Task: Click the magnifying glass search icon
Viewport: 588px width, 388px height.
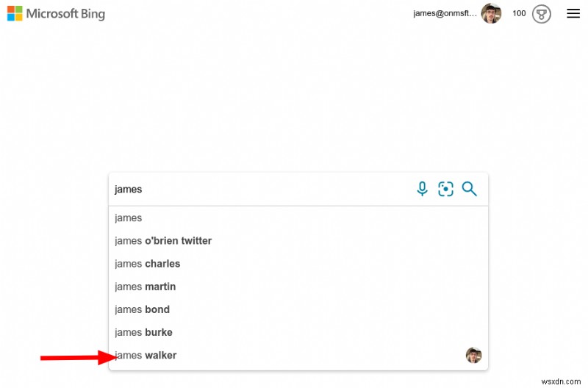Action: [x=469, y=189]
